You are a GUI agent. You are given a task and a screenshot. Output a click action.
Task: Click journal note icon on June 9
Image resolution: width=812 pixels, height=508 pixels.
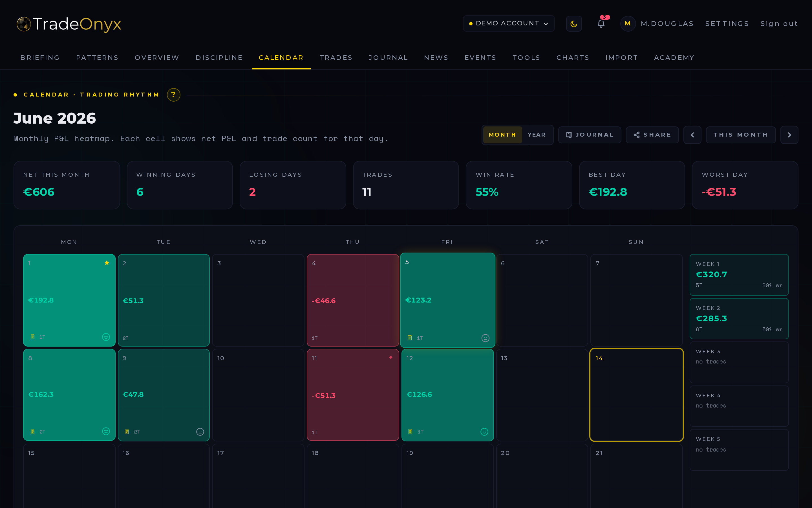pyautogui.click(x=127, y=432)
